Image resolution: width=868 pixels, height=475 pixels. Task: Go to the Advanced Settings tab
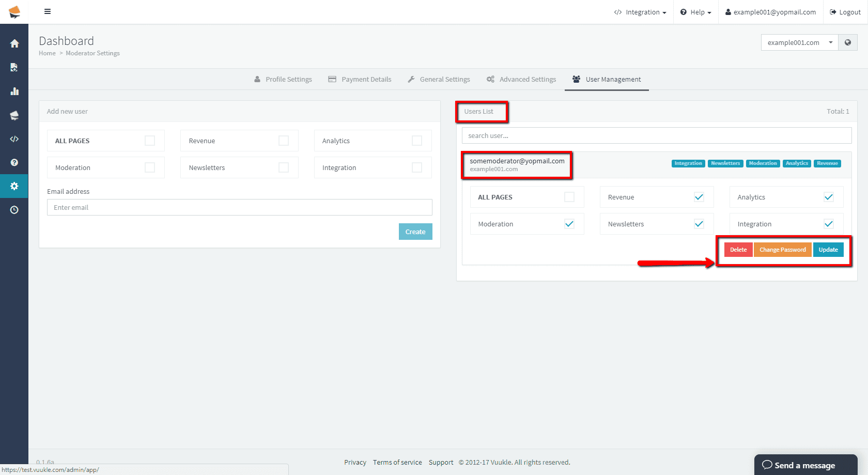click(x=521, y=79)
